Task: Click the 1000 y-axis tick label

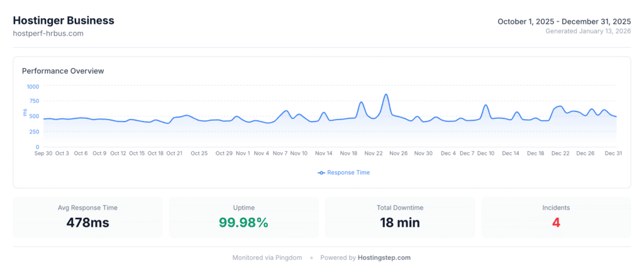Action: pos(33,87)
